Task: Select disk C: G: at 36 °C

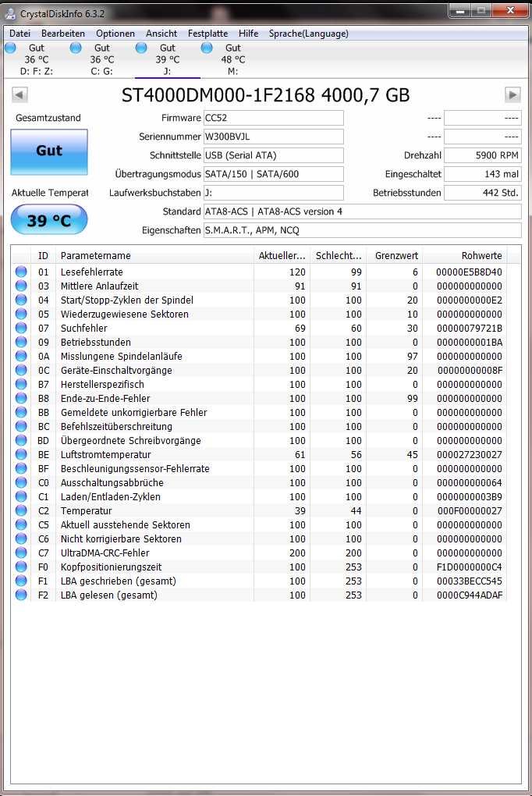Action: point(102,59)
